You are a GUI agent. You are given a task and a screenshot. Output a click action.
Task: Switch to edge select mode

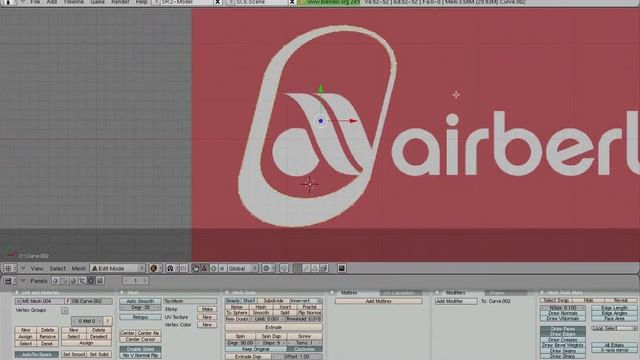(x=306, y=268)
